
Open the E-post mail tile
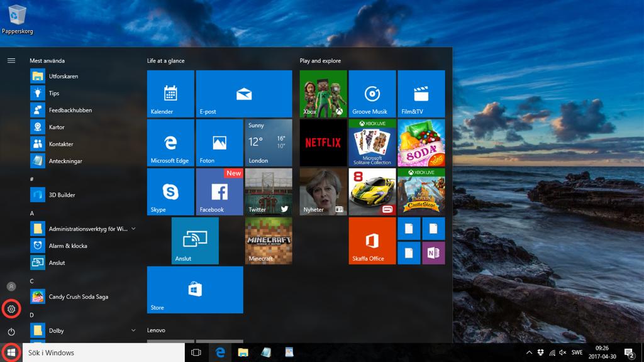coord(244,94)
